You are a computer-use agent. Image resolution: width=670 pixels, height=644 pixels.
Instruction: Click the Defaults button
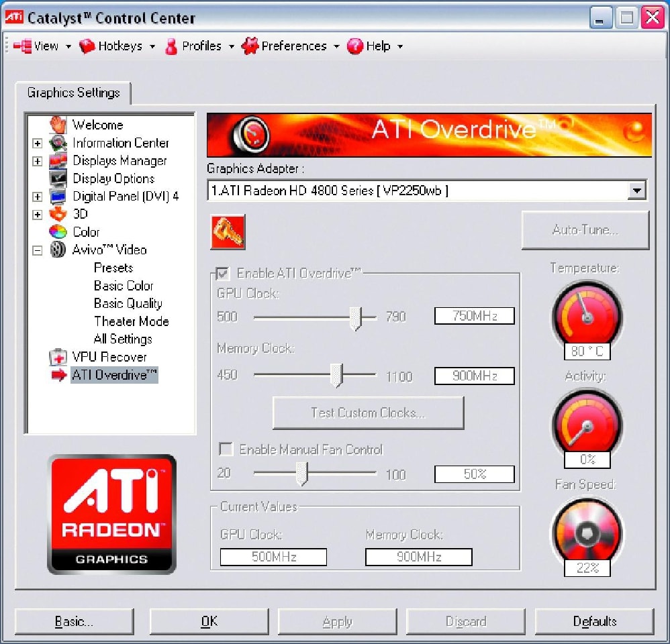coord(594,621)
